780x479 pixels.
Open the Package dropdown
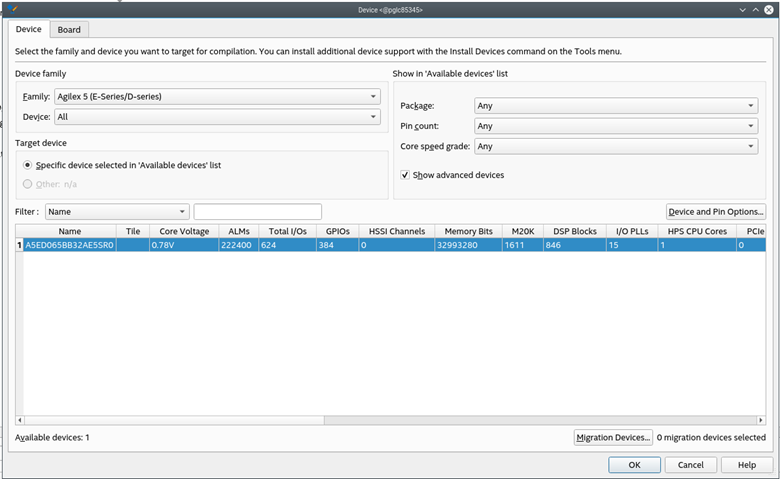point(615,106)
